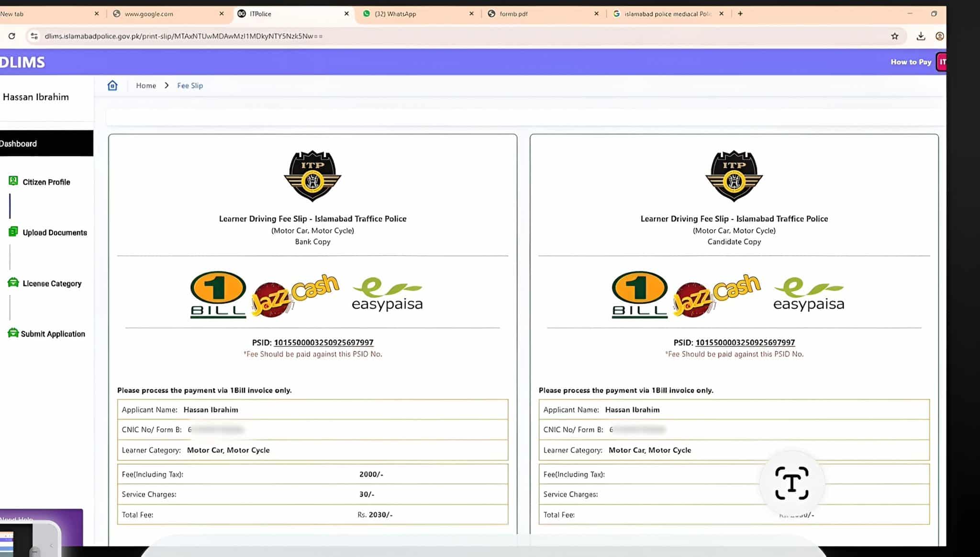
Task: Open License Category sidebar item
Action: pos(51,284)
